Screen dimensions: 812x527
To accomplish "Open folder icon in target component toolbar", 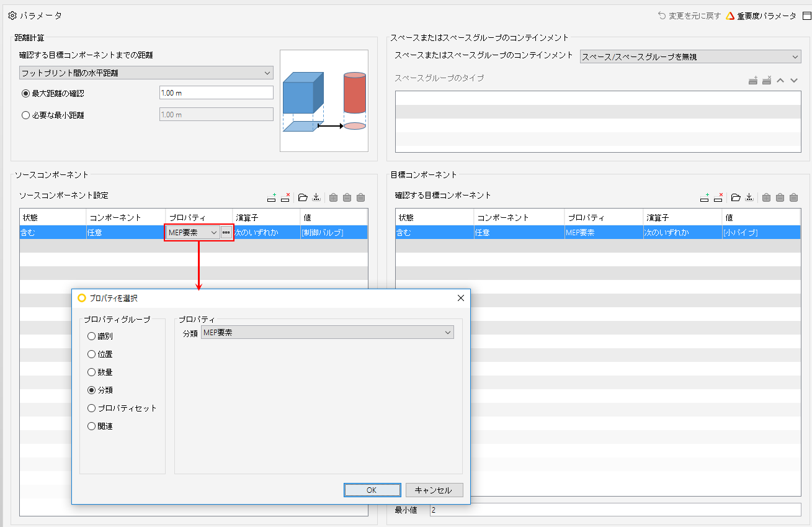I will coord(736,198).
